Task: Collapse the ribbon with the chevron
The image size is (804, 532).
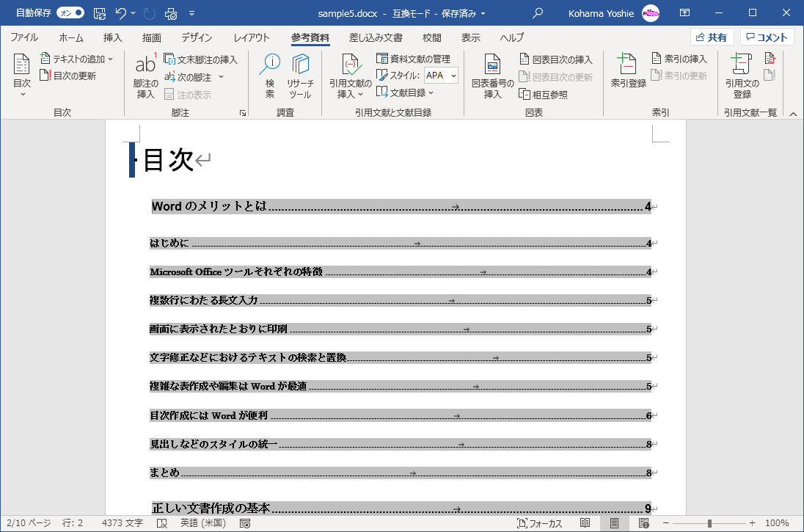Action: coord(793,114)
